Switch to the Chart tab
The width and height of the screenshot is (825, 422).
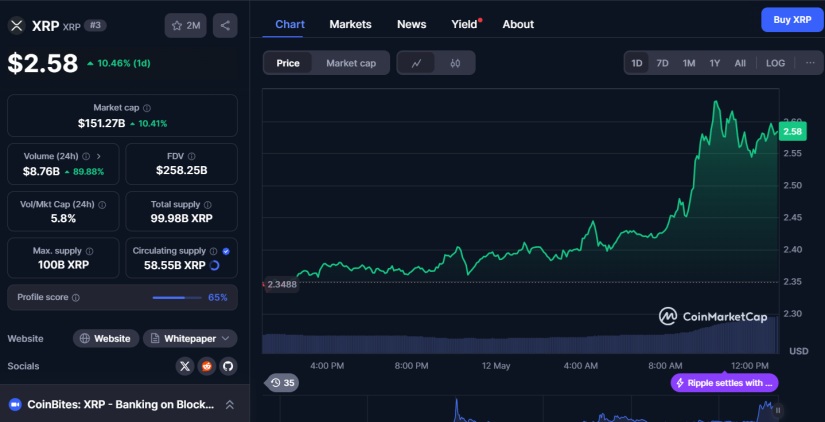click(x=290, y=24)
